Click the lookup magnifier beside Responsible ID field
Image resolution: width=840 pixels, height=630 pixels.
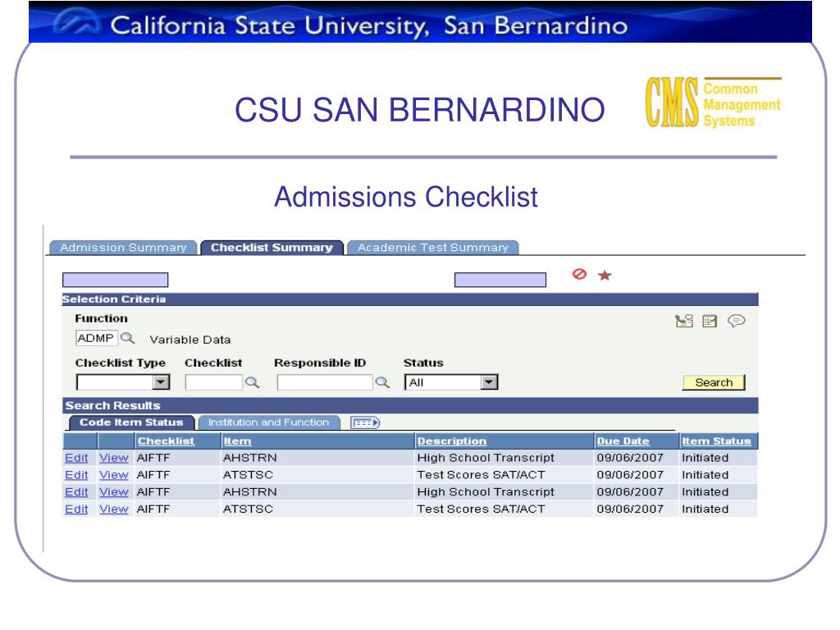(382, 382)
